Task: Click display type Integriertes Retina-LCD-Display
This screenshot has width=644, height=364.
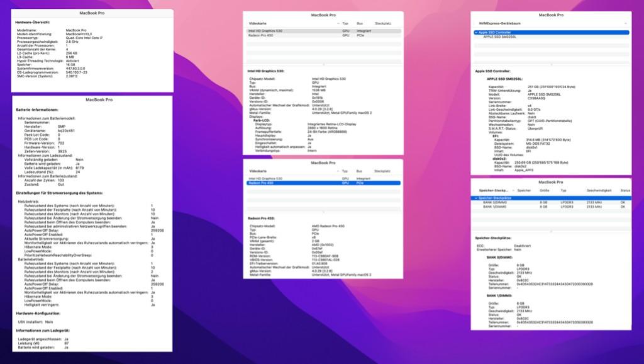Action: (x=332, y=124)
